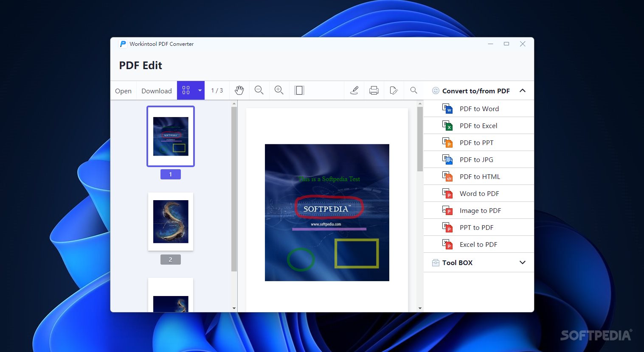The image size is (644, 352).
Task: Click the PPT to PDF icon
Action: click(447, 227)
